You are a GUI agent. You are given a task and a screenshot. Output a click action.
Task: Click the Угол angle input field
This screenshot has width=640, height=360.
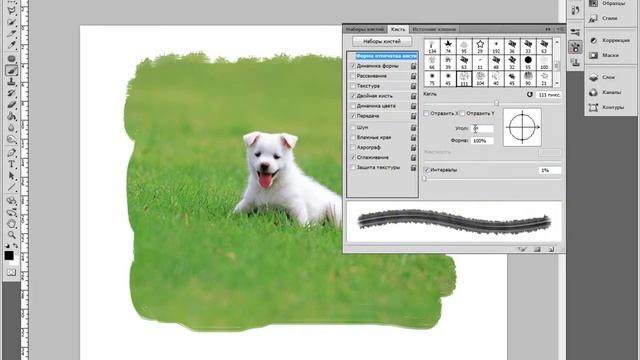pyautogui.click(x=482, y=129)
